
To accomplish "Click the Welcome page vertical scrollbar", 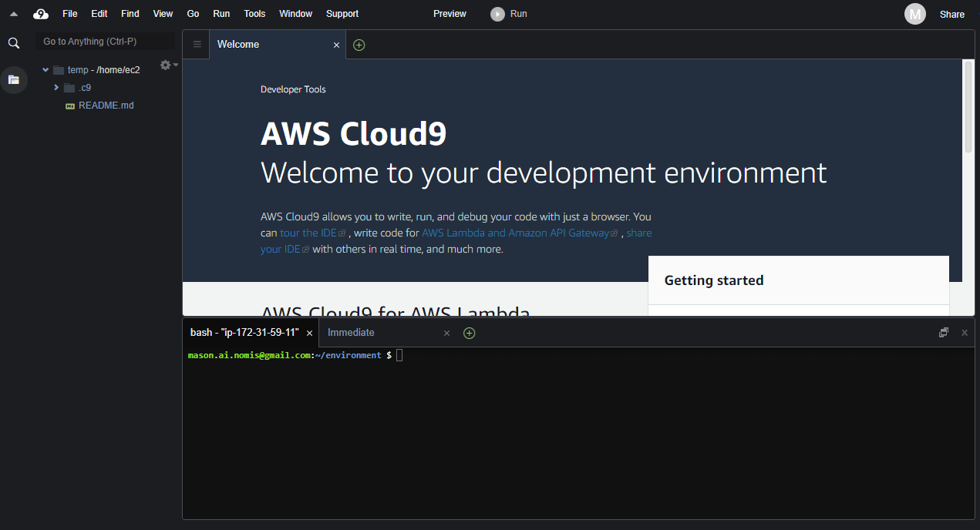I will coord(968,107).
